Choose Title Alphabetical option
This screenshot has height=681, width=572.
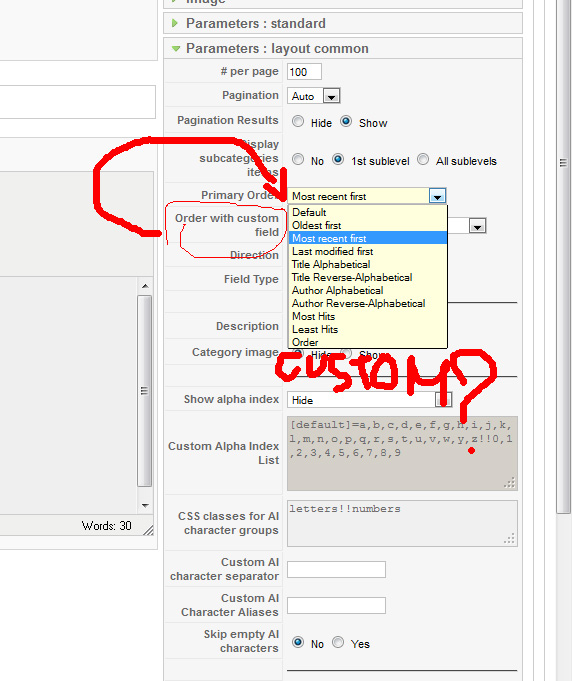tap(367, 264)
